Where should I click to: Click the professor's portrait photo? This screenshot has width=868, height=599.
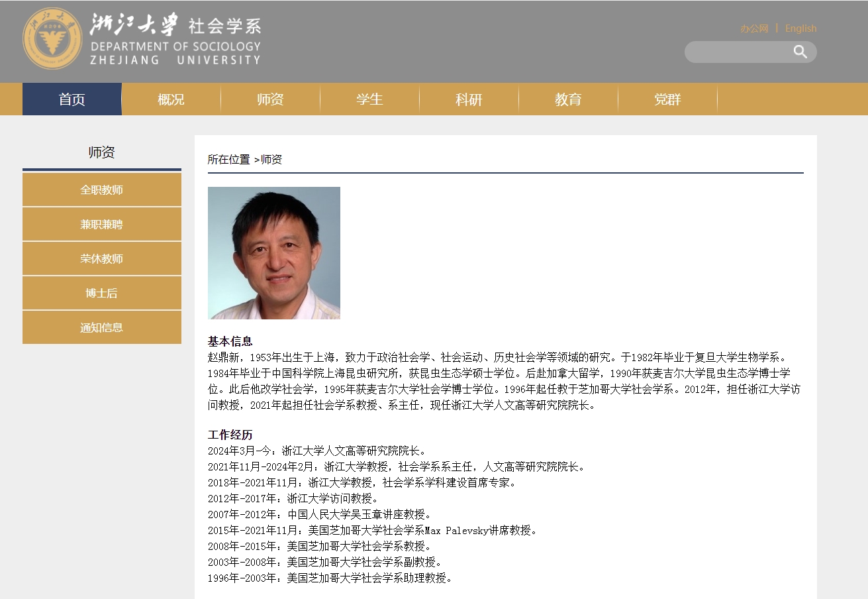click(274, 253)
